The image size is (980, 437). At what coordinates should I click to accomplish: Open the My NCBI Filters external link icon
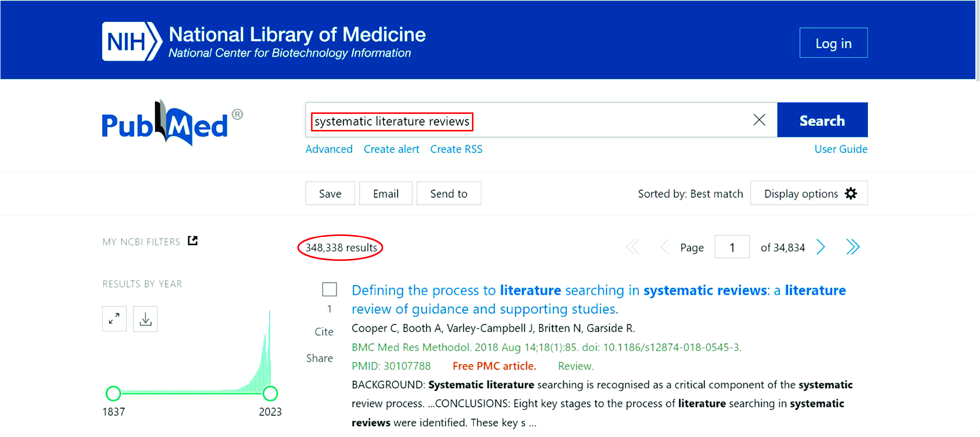point(193,241)
